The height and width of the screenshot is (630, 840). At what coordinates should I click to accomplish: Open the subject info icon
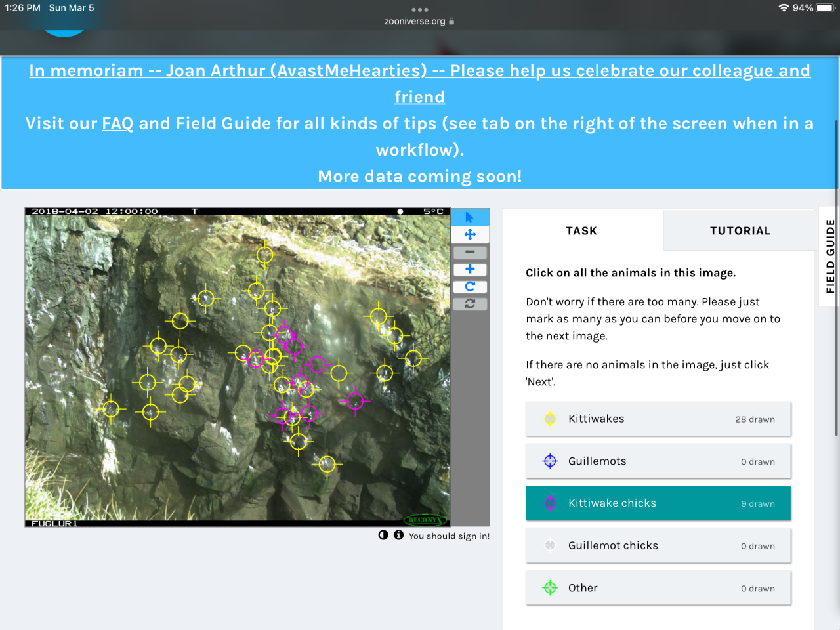coord(398,535)
